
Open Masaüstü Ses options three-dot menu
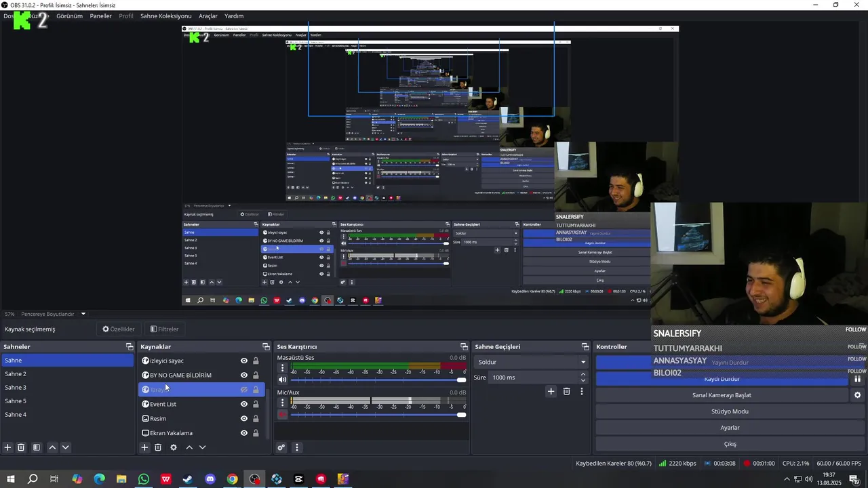pos(283,368)
